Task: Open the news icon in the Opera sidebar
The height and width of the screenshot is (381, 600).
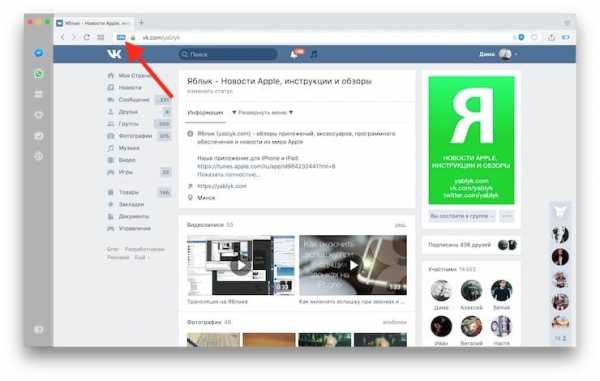Action: 39,135
